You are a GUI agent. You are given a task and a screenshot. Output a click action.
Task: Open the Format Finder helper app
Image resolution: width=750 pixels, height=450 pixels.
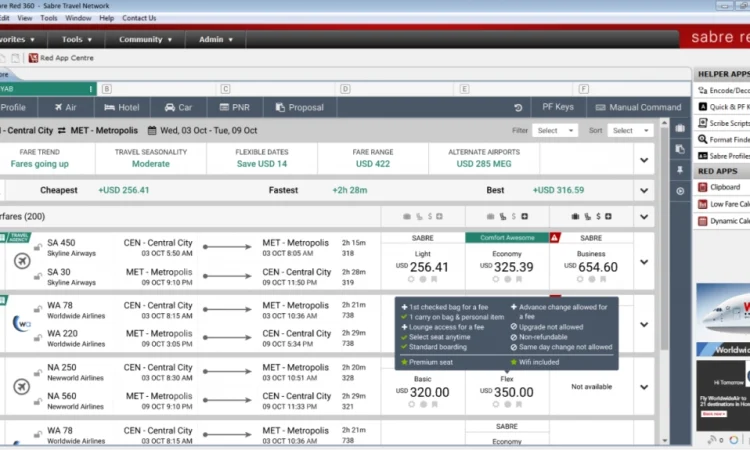pos(723,139)
